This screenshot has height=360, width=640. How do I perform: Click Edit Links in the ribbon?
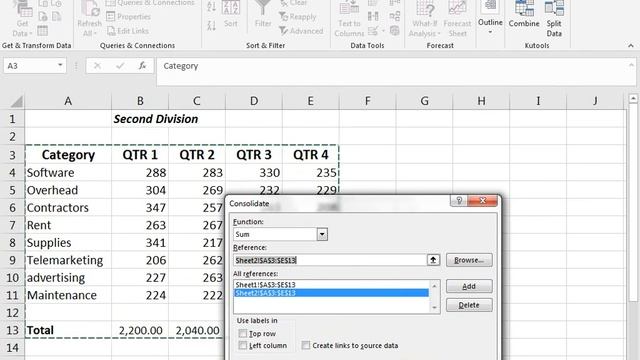point(128,31)
